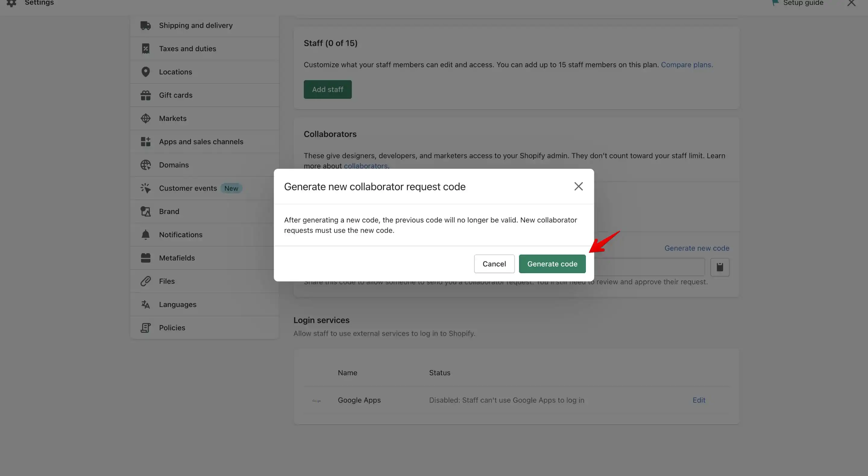Click the Add staff button
The width and height of the screenshot is (868, 476).
328,89
